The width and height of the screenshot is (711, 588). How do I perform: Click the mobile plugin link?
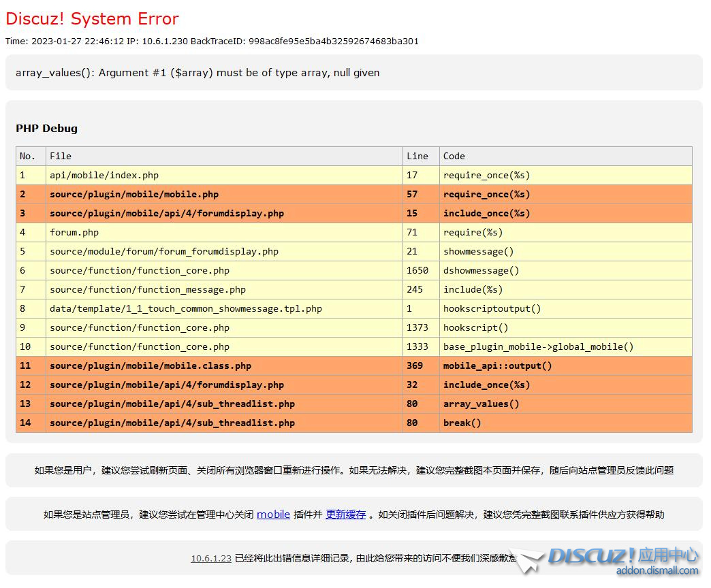pyautogui.click(x=273, y=514)
